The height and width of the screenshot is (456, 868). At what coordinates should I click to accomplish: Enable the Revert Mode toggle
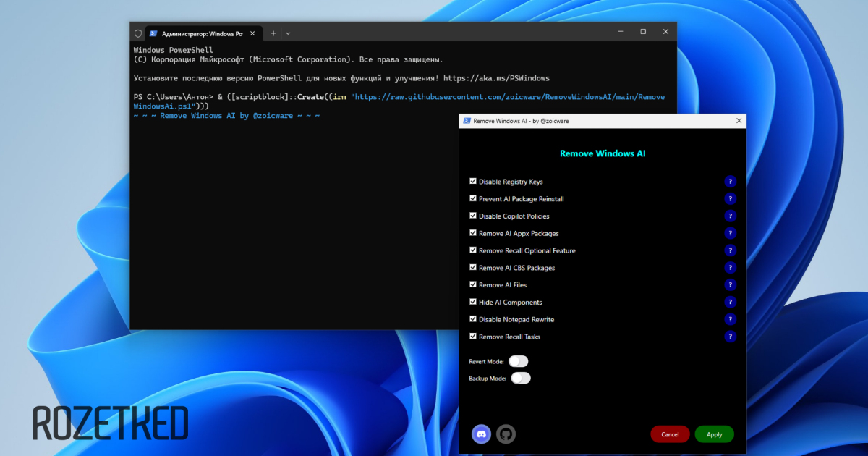[519, 361]
